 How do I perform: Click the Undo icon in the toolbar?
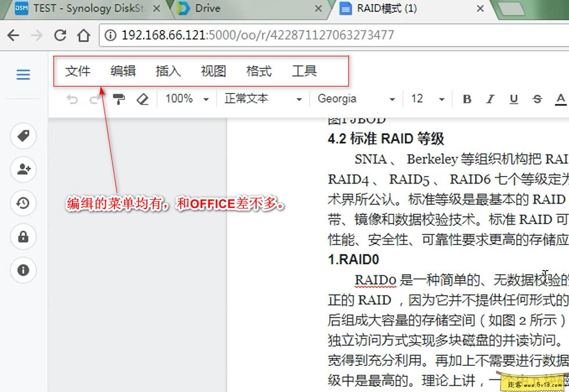click(x=72, y=99)
